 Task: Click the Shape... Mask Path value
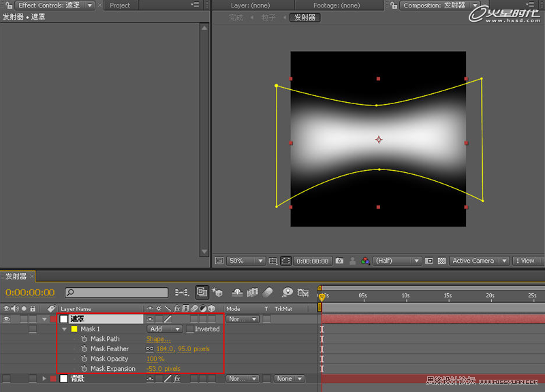pyautogui.click(x=159, y=339)
